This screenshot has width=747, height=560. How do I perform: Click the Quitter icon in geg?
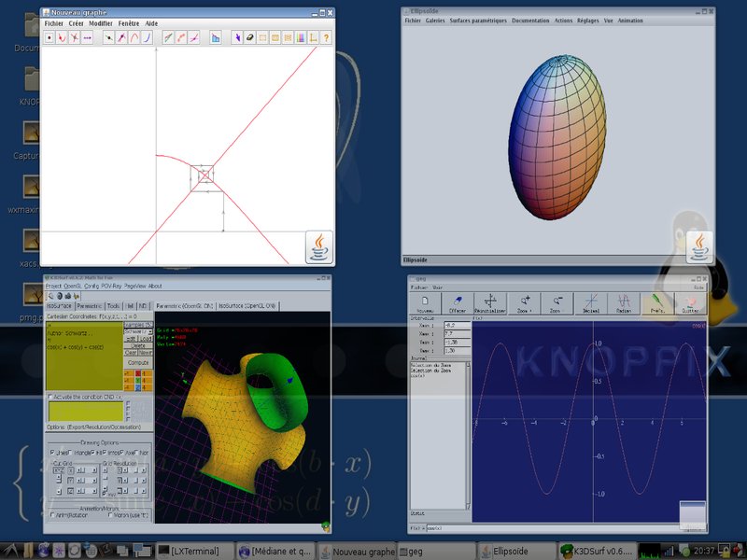tap(691, 302)
